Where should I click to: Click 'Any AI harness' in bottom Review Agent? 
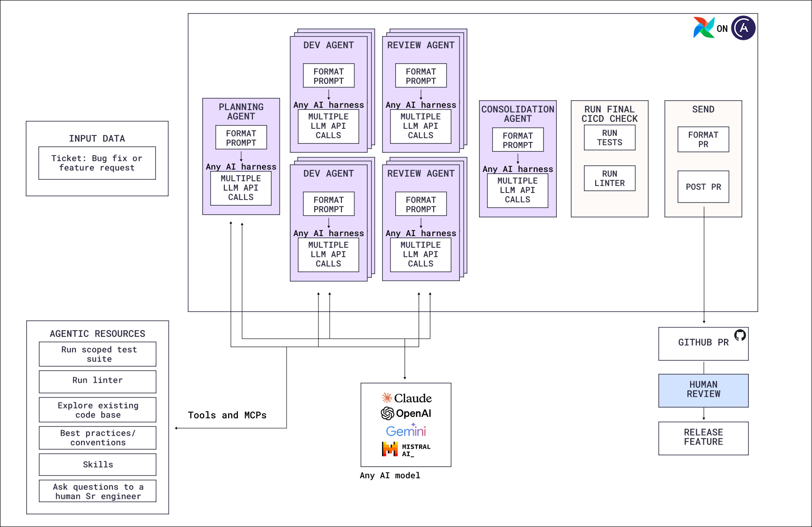(421, 233)
